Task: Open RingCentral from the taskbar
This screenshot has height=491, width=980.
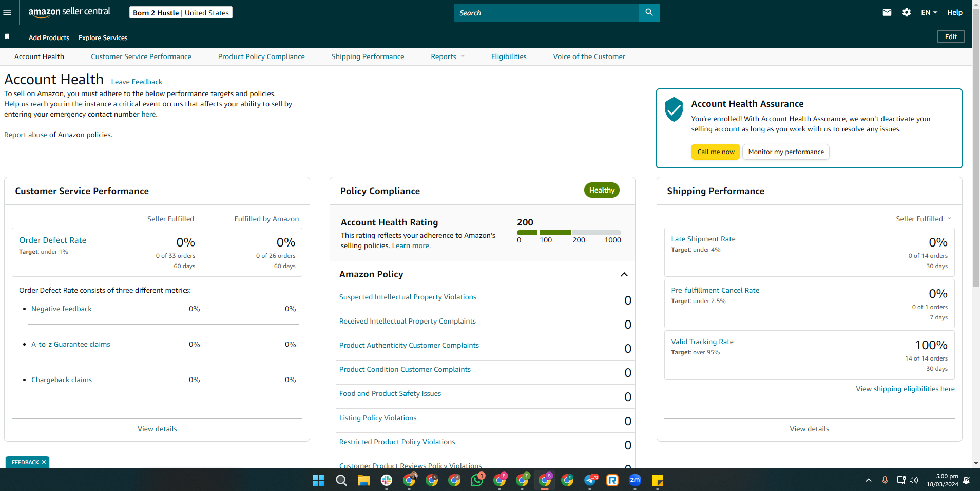Action: [612, 480]
